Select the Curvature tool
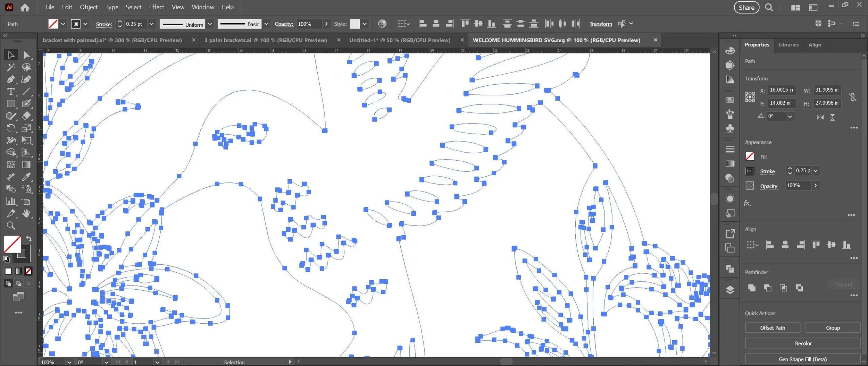 tap(26, 79)
